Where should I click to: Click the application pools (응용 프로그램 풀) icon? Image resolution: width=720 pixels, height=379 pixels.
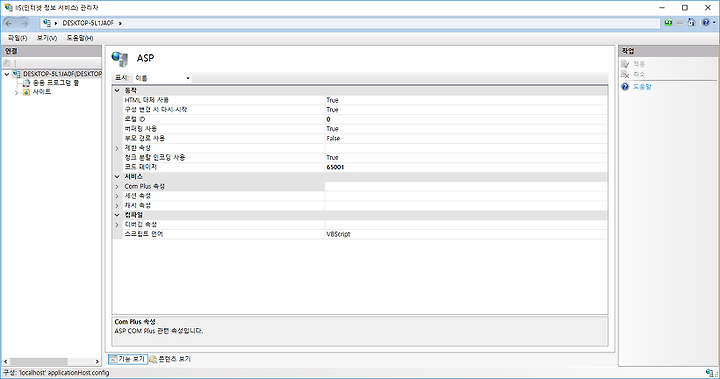(x=26, y=83)
